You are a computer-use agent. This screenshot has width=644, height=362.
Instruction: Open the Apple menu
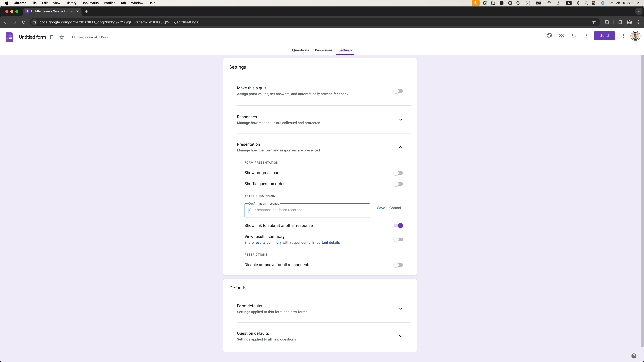(7, 3)
